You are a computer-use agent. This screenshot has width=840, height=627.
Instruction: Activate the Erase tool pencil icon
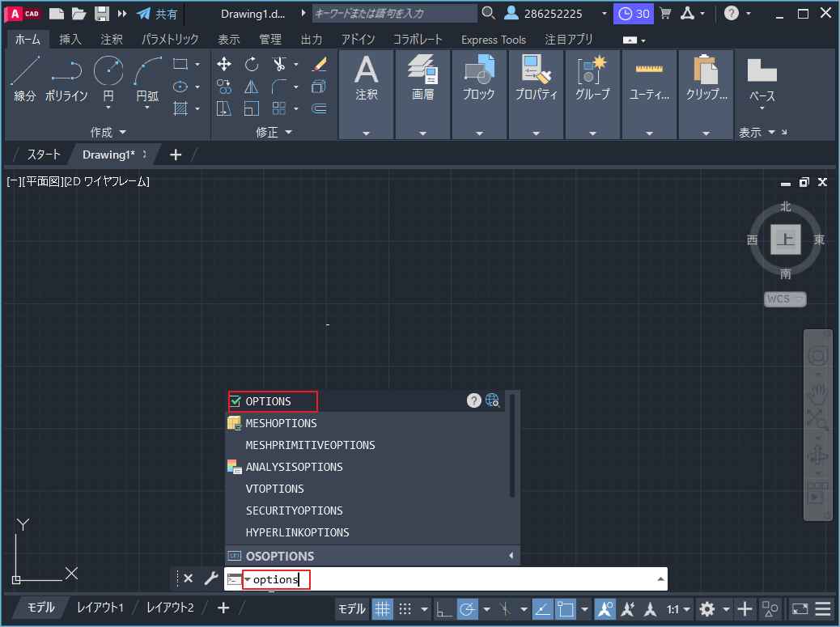tap(319, 63)
